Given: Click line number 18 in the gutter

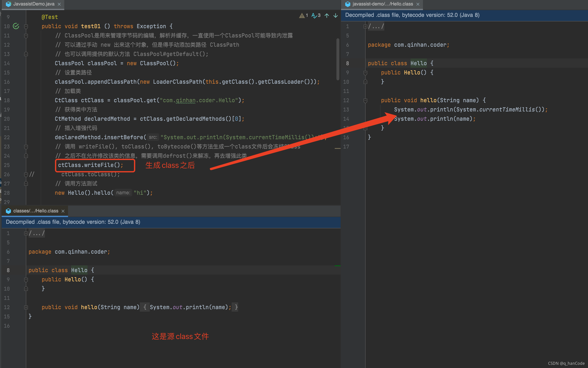Looking at the screenshot, I should [7, 100].
